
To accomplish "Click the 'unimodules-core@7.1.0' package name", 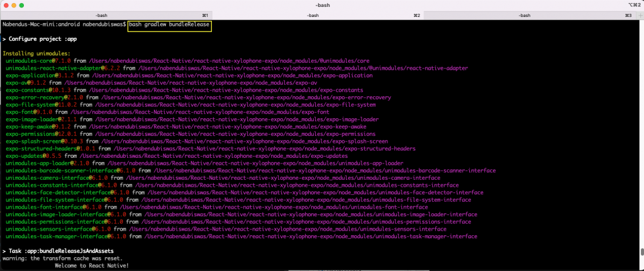I will click(x=38, y=61).
